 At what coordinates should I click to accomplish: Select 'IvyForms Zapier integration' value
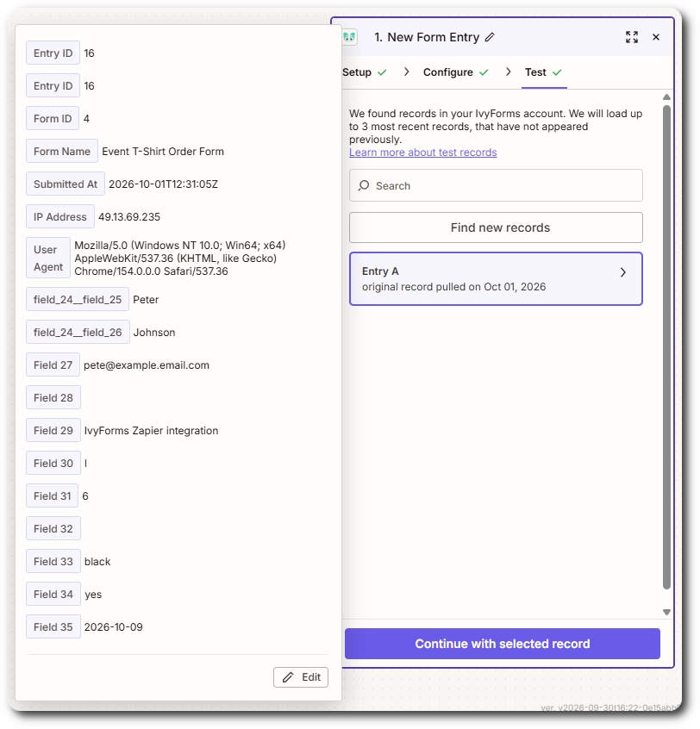[151, 431]
